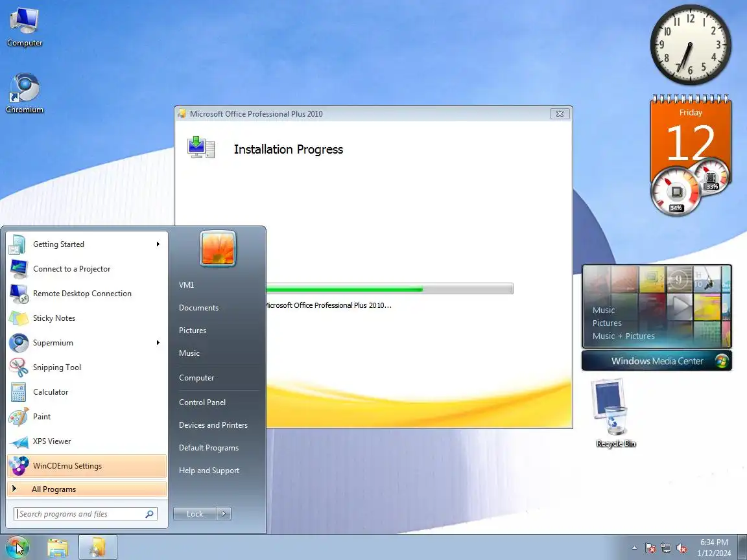Viewport: 747px width, 560px height.
Task: Open Computer from Start menu right pane
Action: [x=196, y=378]
